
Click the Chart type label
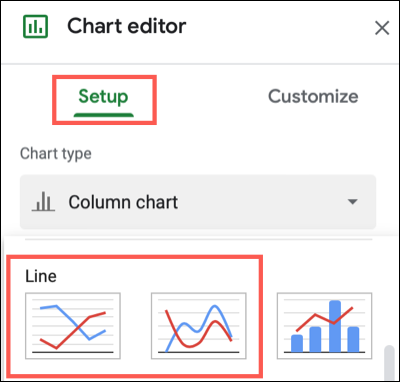(x=56, y=154)
